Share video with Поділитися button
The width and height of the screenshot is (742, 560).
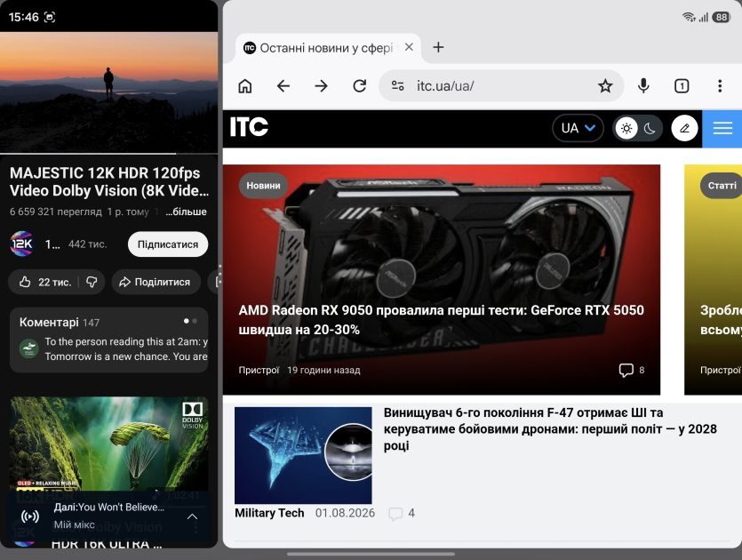(x=156, y=282)
